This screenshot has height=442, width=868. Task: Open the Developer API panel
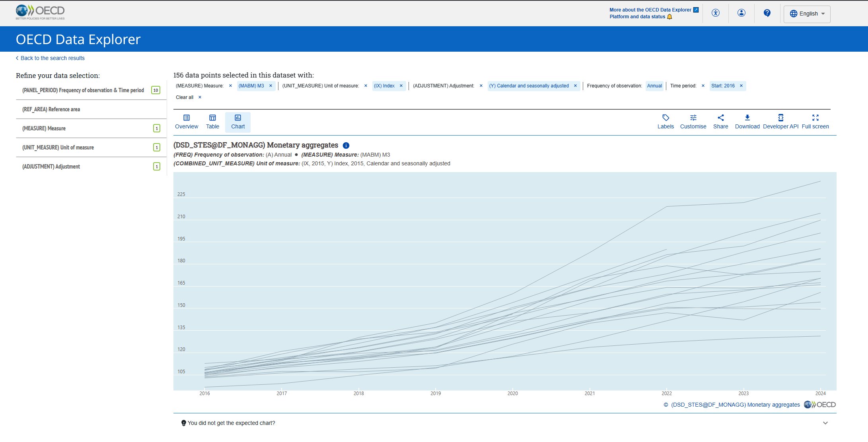(780, 122)
